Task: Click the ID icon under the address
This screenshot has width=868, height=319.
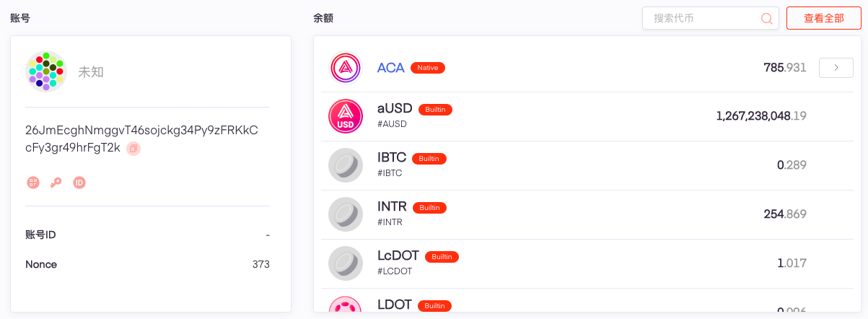Action: 79,183
